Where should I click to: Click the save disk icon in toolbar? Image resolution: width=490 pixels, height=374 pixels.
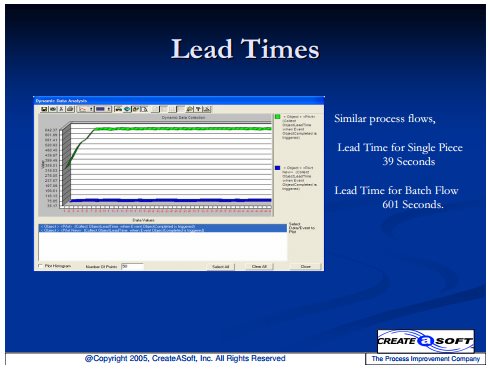pyautogui.click(x=44, y=109)
